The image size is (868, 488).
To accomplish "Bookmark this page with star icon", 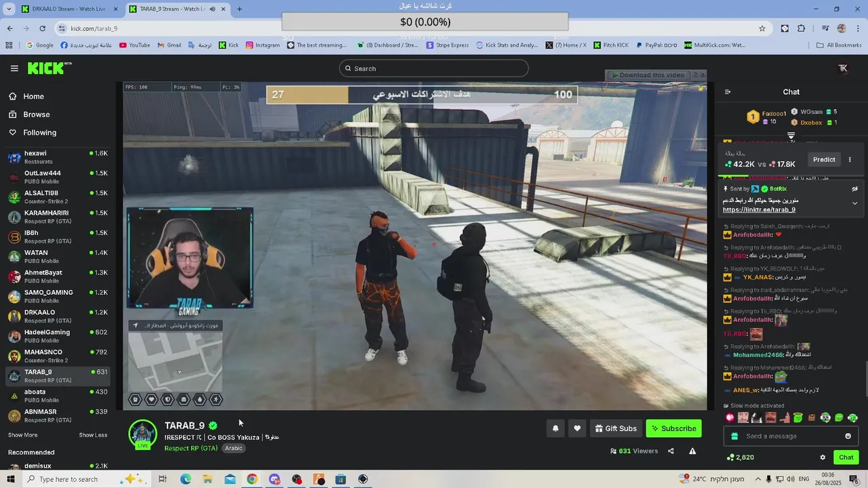I will pos(762,28).
